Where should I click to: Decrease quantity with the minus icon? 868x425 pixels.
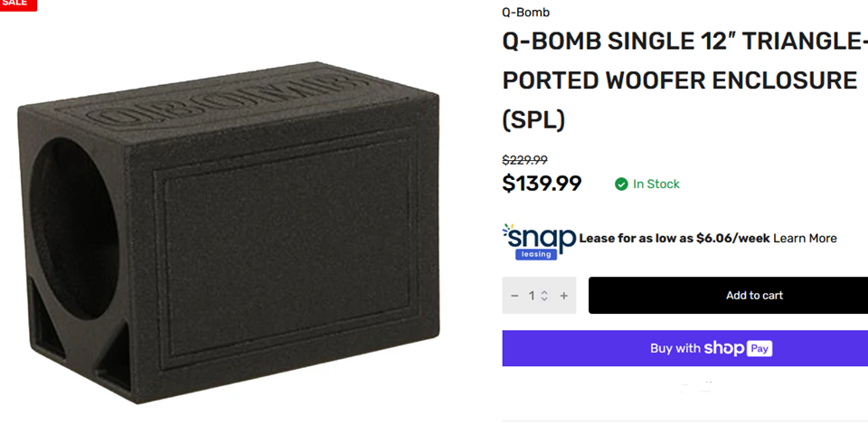514,296
